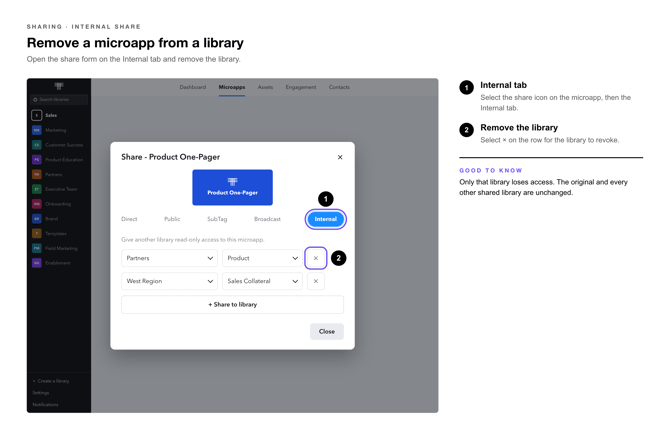Close the Share dialog with the X
The height and width of the screenshot is (430, 670).
pyautogui.click(x=340, y=157)
